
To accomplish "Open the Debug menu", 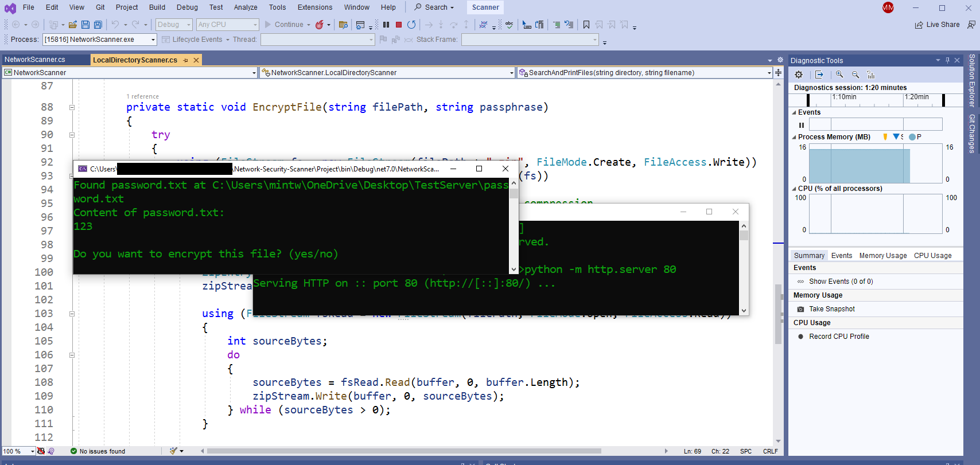I will [187, 7].
